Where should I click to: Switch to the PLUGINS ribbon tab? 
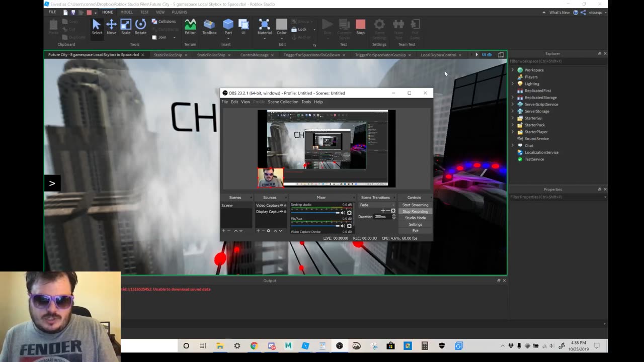point(179,12)
